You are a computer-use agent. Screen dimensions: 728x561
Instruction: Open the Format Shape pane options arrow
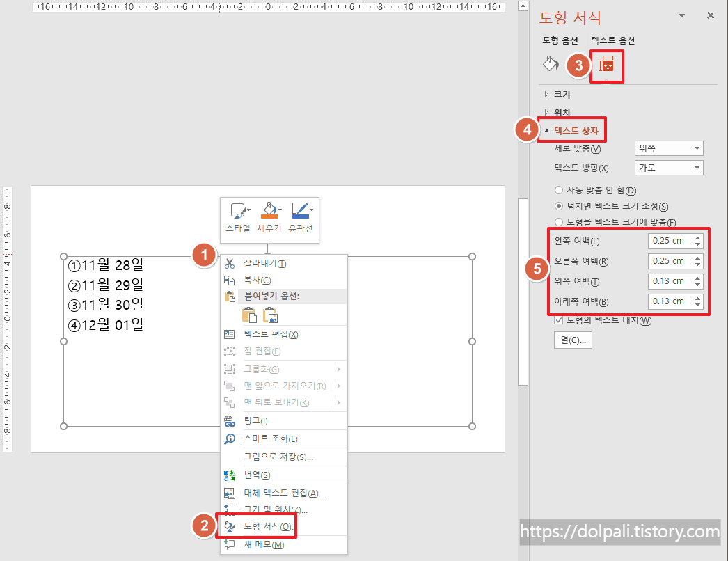click(x=681, y=16)
